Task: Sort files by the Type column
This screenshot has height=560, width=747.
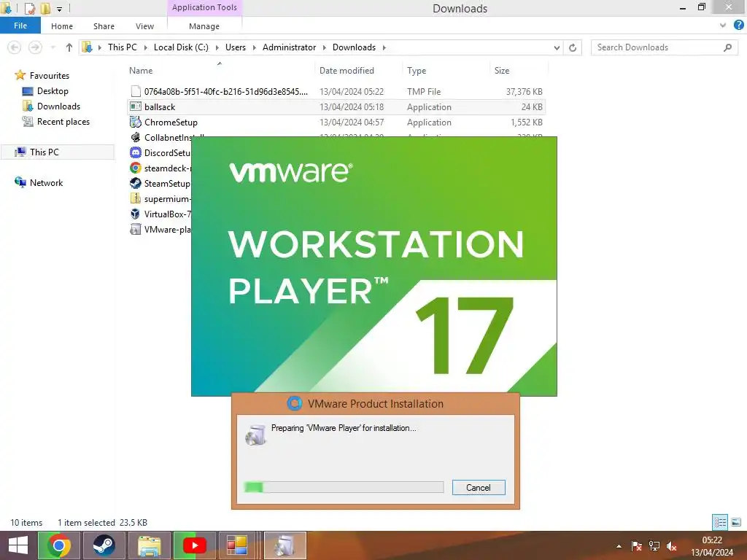Action: 417,71
